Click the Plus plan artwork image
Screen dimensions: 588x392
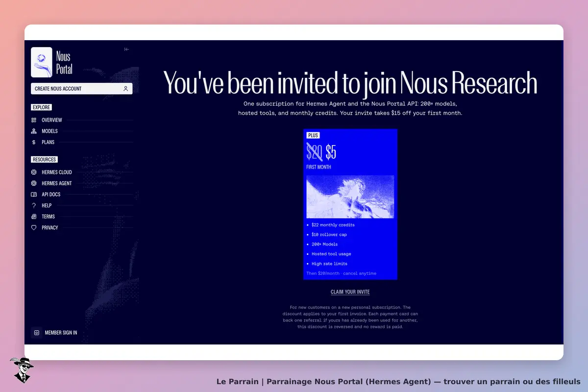pos(350,196)
